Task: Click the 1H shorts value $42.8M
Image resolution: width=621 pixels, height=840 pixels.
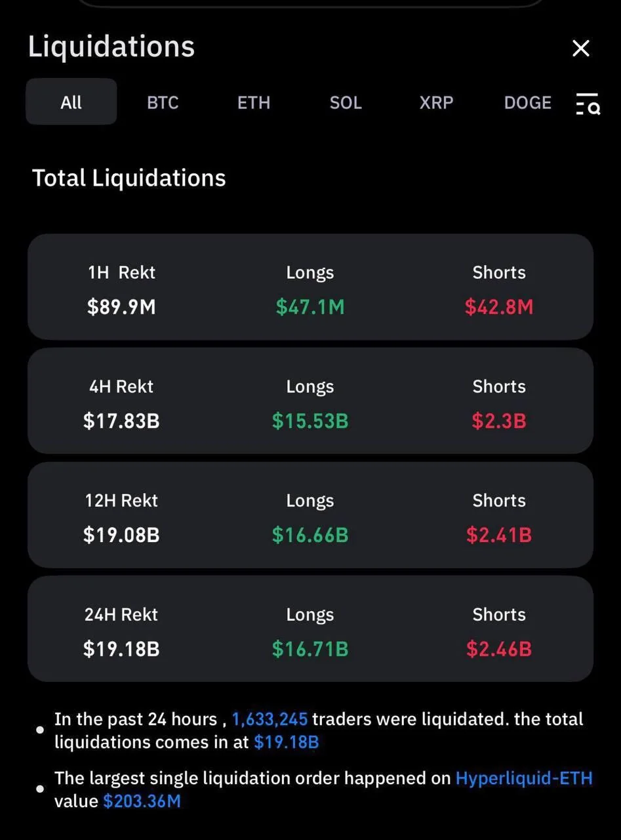Action: click(499, 307)
